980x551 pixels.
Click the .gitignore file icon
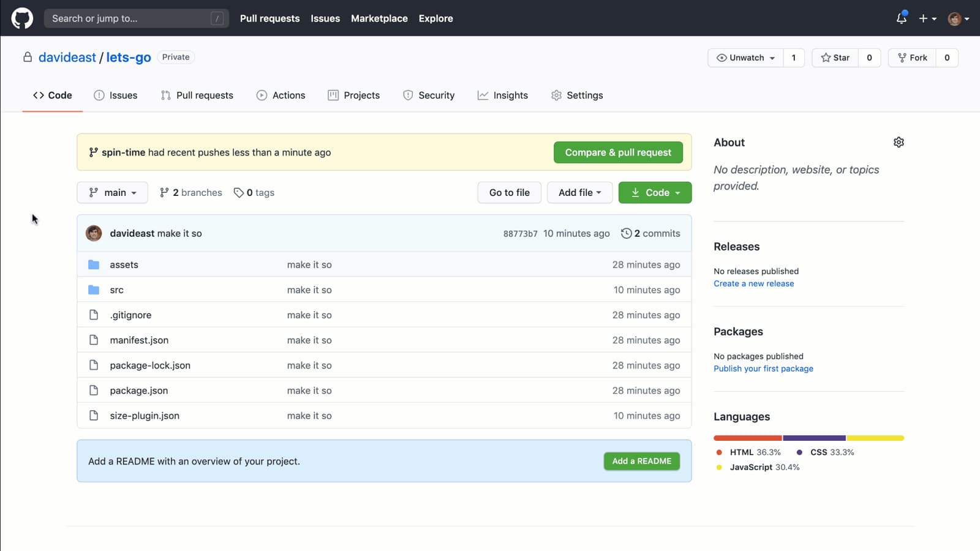94,315
